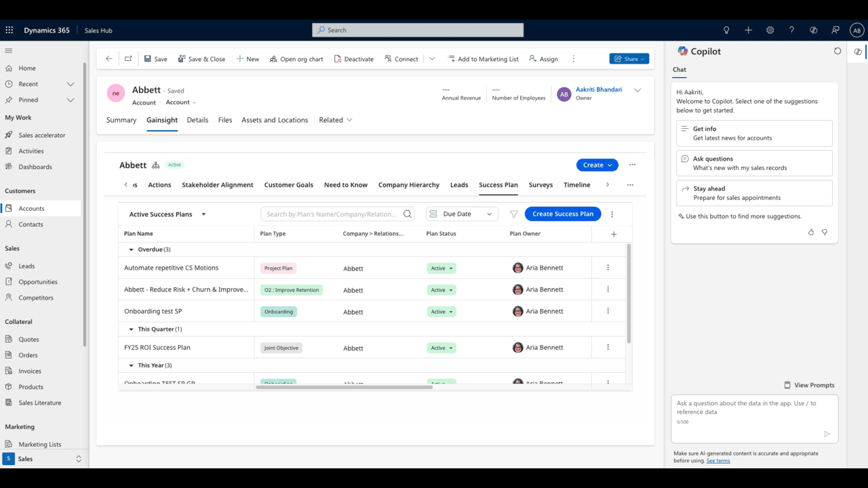Add a column with the plus icon
The width and height of the screenshot is (868, 488).
tap(614, 234)
